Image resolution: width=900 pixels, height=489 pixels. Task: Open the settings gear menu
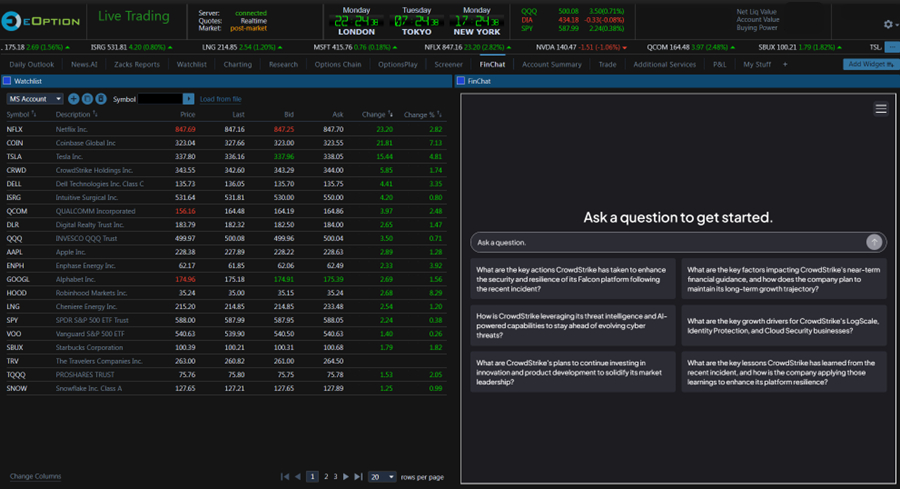point(888,24)
